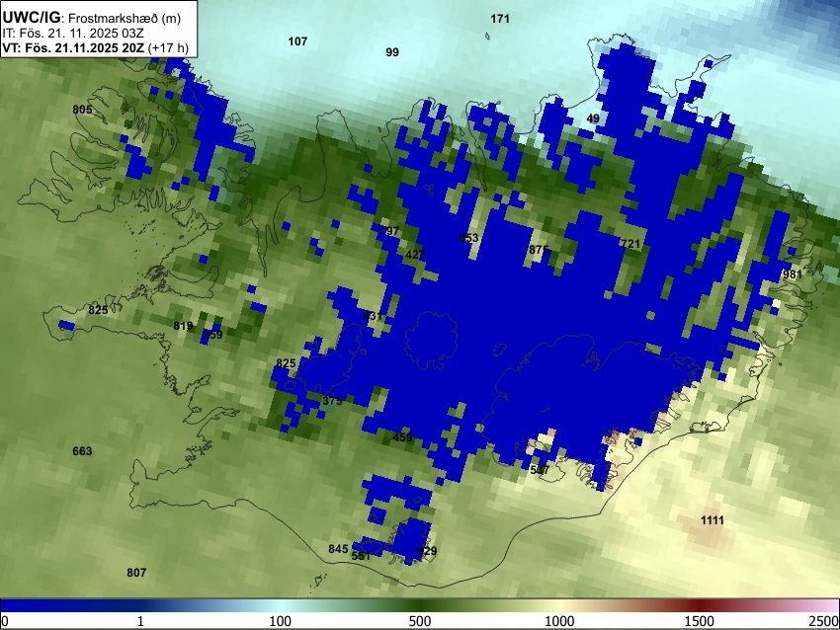Select the 107 value label
Viewport: 840px width, 630px height.
tap(297, 41)
